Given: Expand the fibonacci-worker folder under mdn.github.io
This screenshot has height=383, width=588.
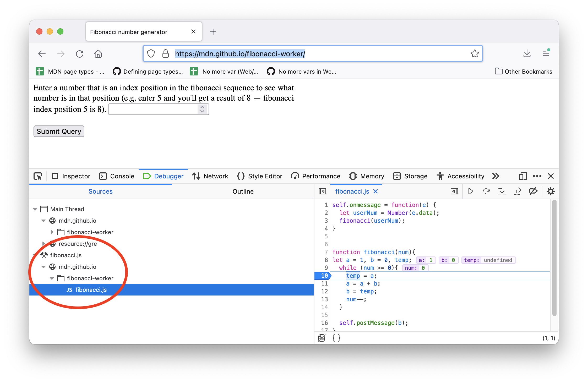Looking at the screenshot, I should click(x=52, y=232).
